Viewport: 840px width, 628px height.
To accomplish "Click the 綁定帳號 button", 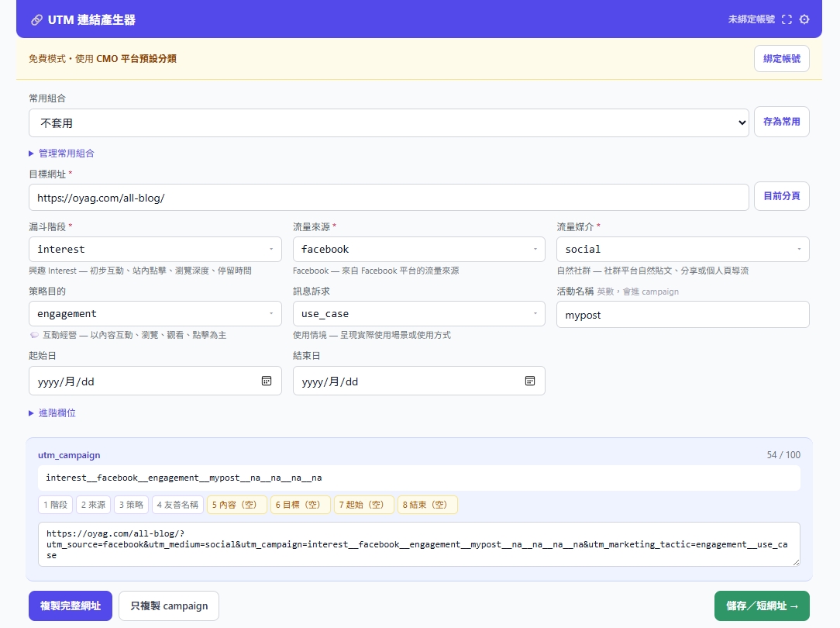I will tap(782, 58).
